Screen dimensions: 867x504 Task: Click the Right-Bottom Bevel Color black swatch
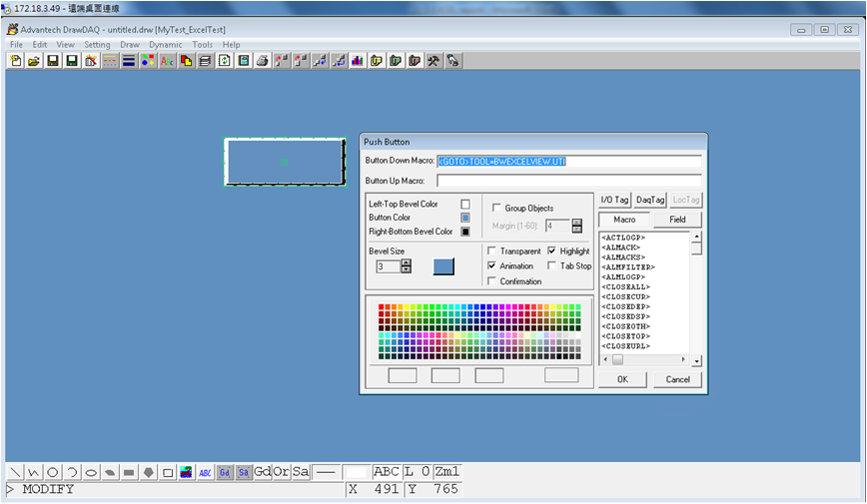pos(465,232)
